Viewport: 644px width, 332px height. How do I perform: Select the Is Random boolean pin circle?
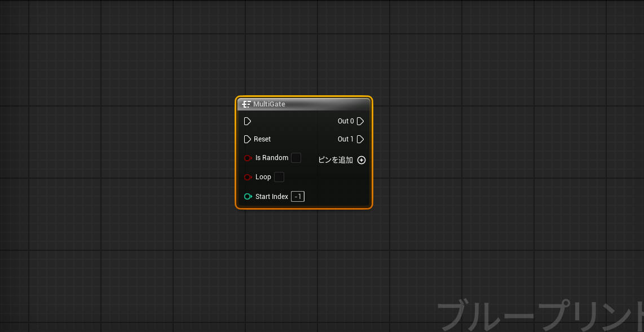click(x=248, y=158)
